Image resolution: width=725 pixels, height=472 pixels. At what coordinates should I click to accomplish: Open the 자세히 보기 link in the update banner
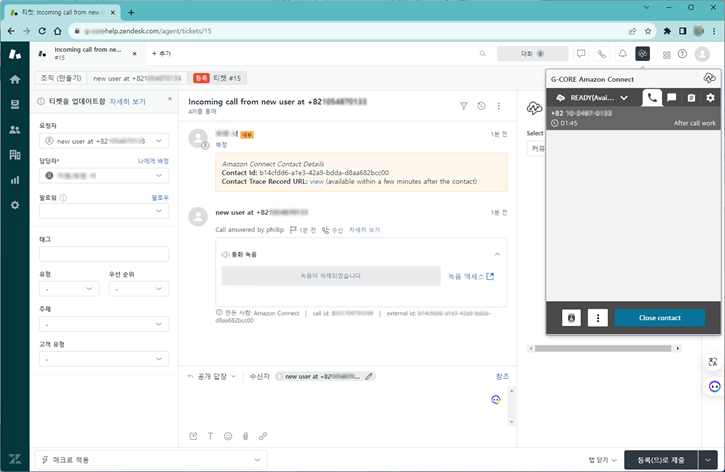pyautogui.click(x=127, y=101)
